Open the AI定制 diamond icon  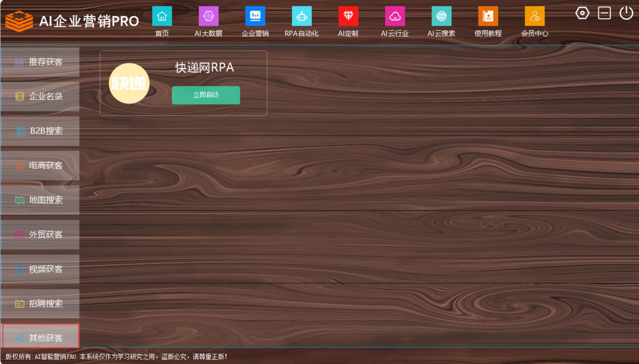click(x=348, y=16)
